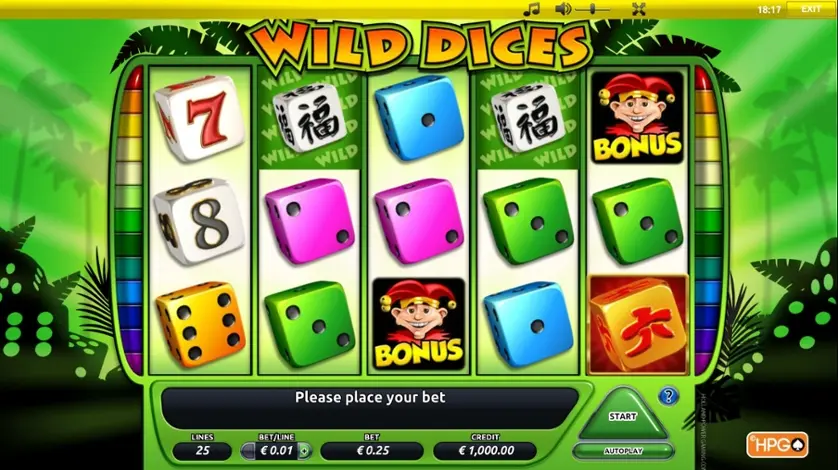Image resolution: width=838 pixels, height=470 pixels.
Task: Click the EXIT button
Action: pos(811,9)
